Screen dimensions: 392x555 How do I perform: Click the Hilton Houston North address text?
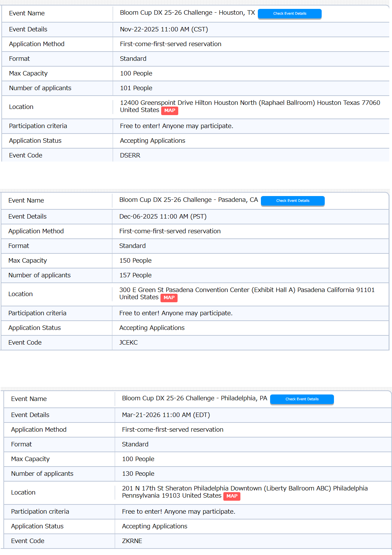[250, 106]
